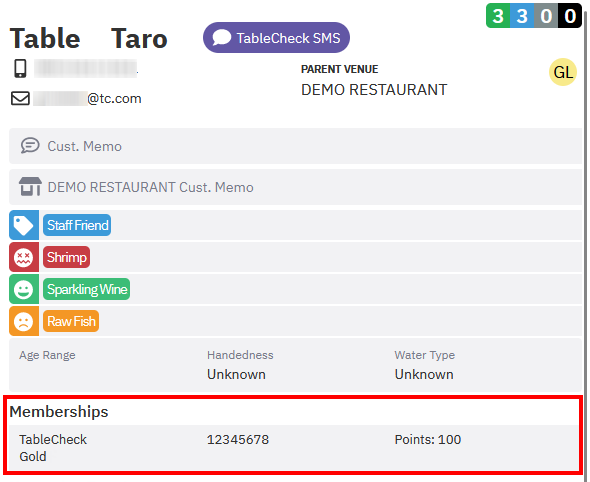Select the Raw Fish tag
Viewport: 590px width, 482px height.
coord(71,321)
